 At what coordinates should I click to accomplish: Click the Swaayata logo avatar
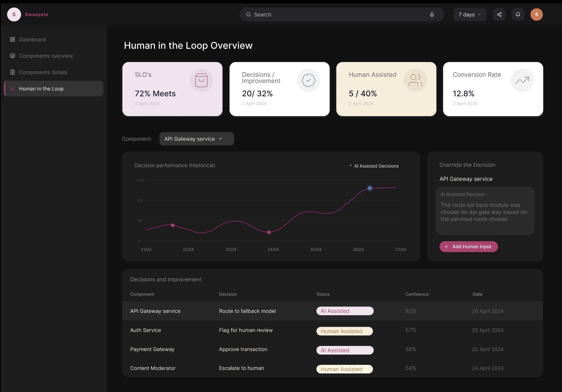tap(14, 14)
